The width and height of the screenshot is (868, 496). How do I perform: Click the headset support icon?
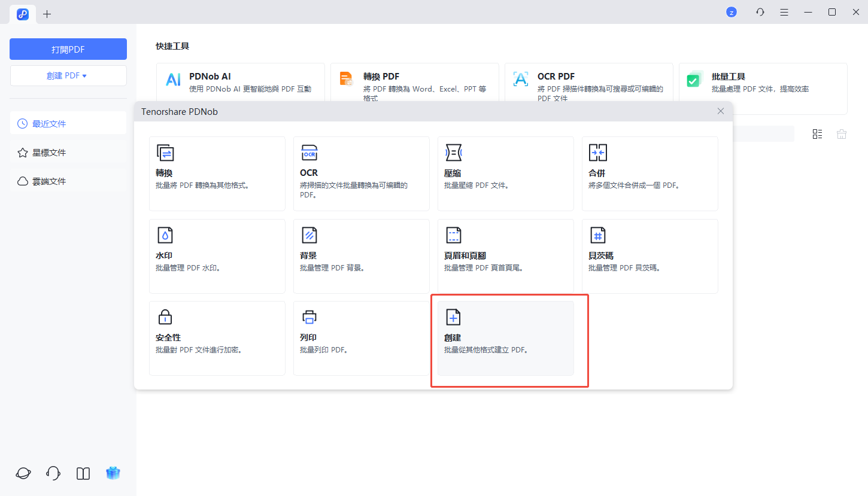coord(53,473)
